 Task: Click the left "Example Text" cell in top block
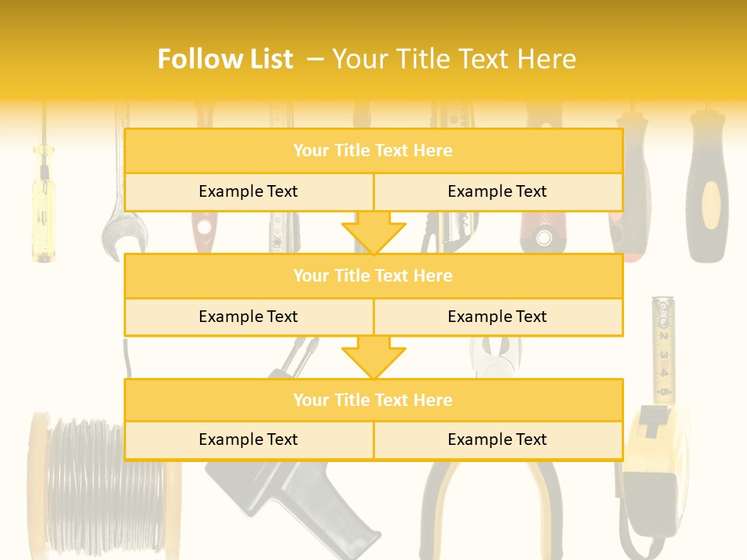(248, 192)
